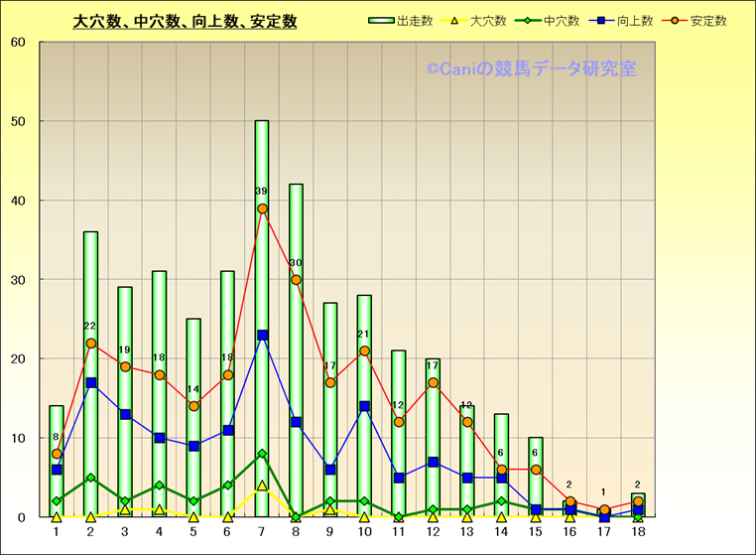
Task: Click the x-axis label 1
Action: click(57, 533)
